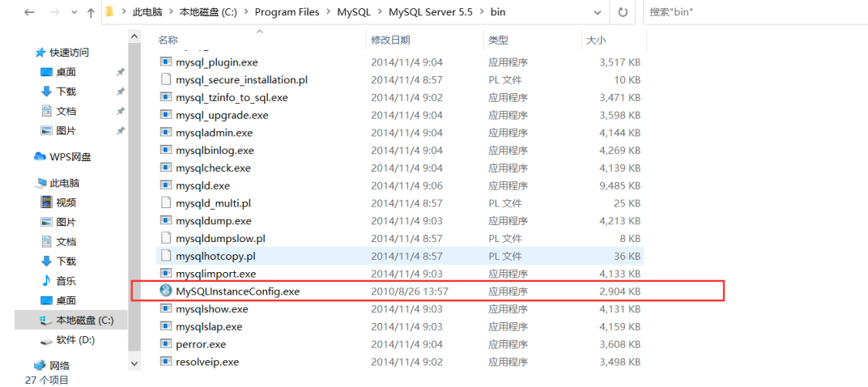Open pinned 下载 under quick access

[66, 91]
